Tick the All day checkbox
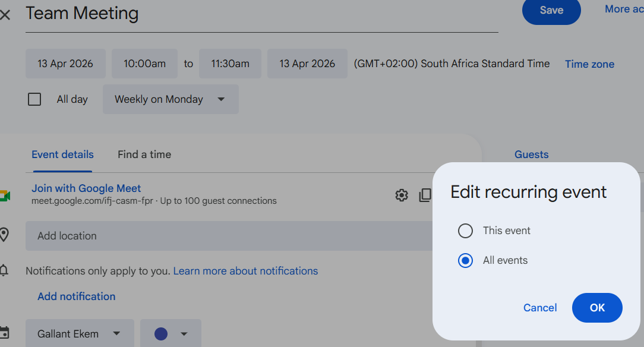644x347 pixels. (34, 99)
